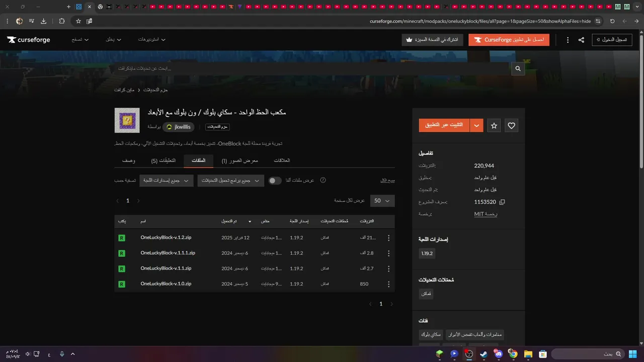Favorite the project with the star icon

pyautogui.click(x=494, y=126)
